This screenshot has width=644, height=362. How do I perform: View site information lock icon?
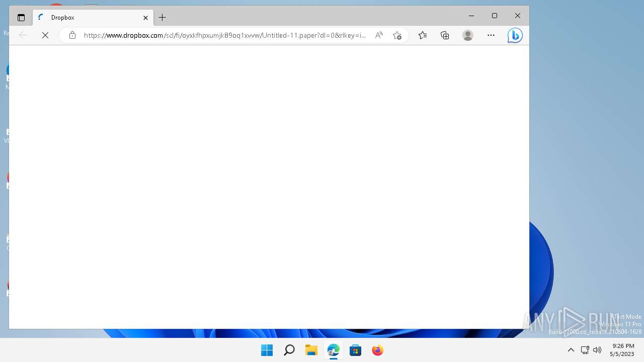72,35
